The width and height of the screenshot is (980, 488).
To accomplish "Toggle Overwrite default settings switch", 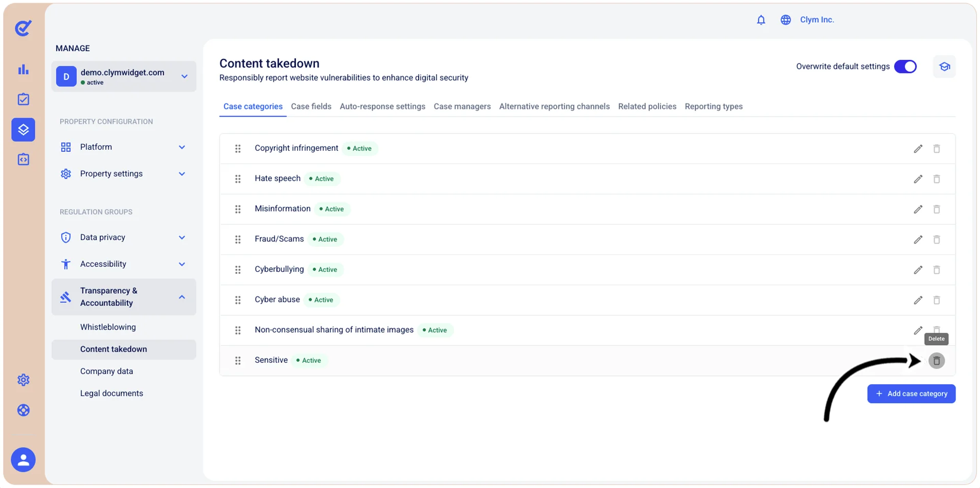I will (905, 66).
